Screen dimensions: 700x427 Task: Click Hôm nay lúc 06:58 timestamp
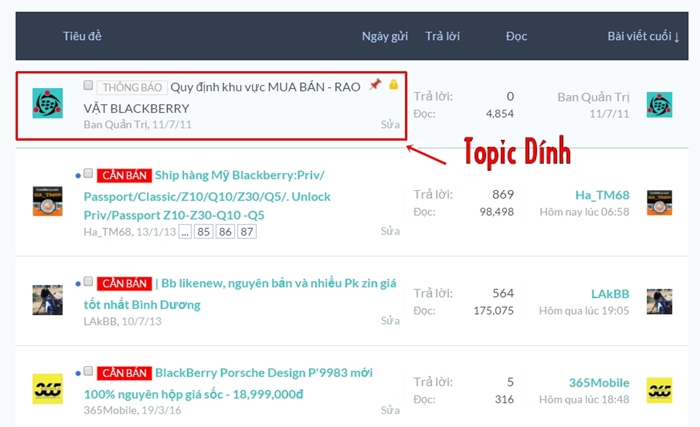pyautogui.click(x=584, y=212)
